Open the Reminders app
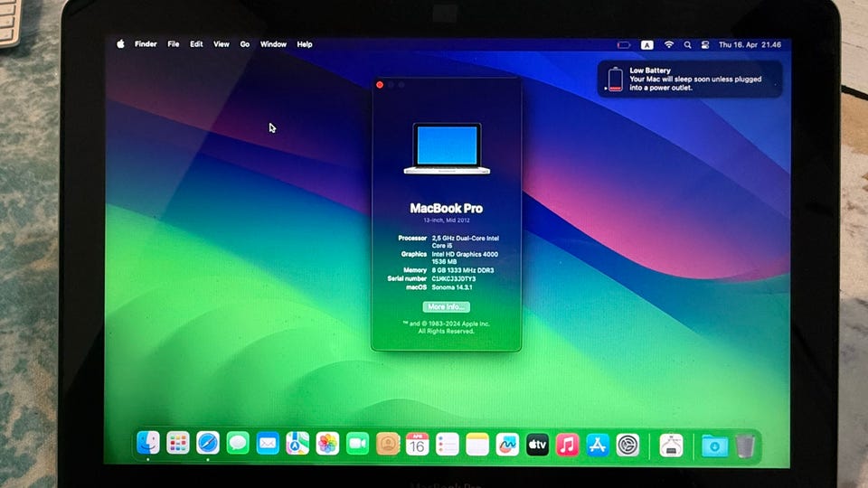This screenshot has width=868, height=488. [x=448, y=445]
